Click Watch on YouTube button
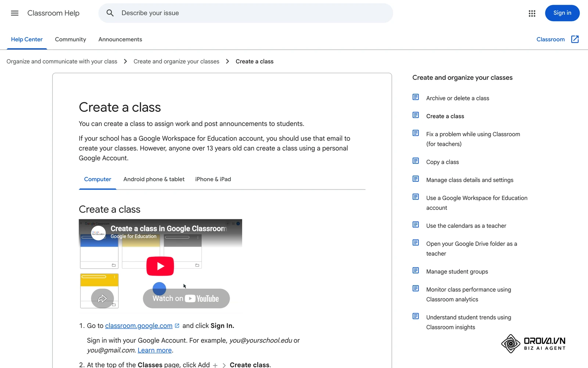This screenshot has width=588, height=368. [x=186, y=298]
